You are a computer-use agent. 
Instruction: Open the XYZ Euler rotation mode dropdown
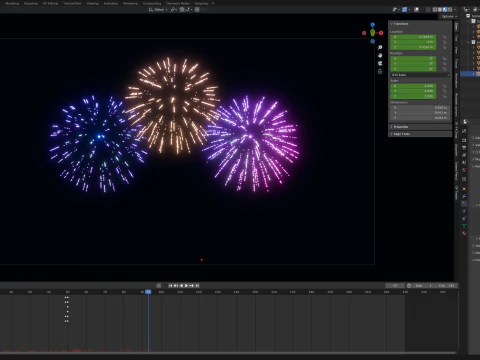420,75
